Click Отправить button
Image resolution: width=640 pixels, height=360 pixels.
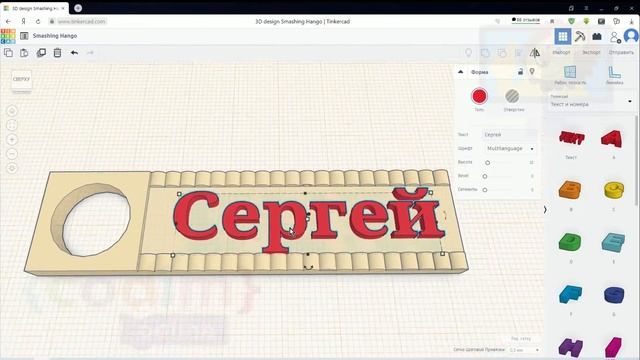click(621, 52)
